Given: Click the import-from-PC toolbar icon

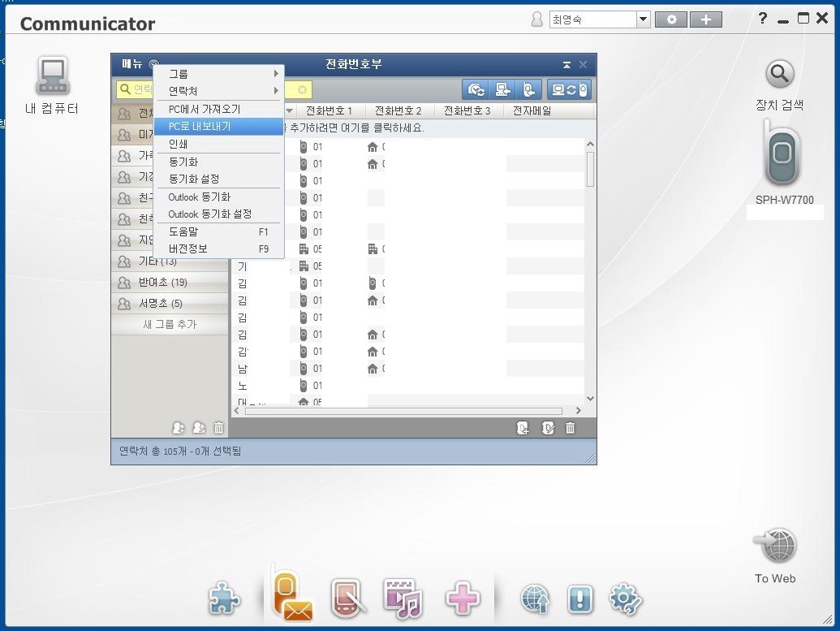Looking at the screenshot, I should 503,89.
